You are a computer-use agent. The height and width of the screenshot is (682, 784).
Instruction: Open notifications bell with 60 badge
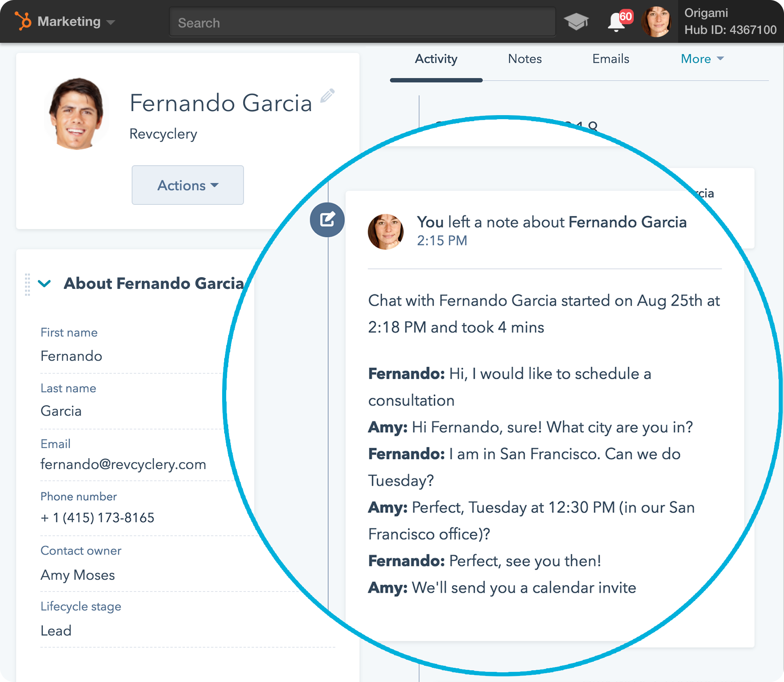[617, 22]
